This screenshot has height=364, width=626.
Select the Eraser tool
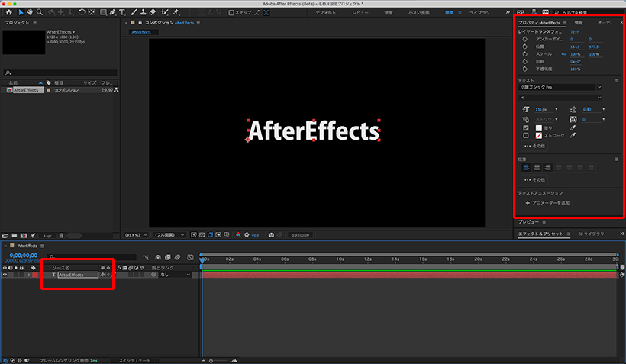coord(153,12)
